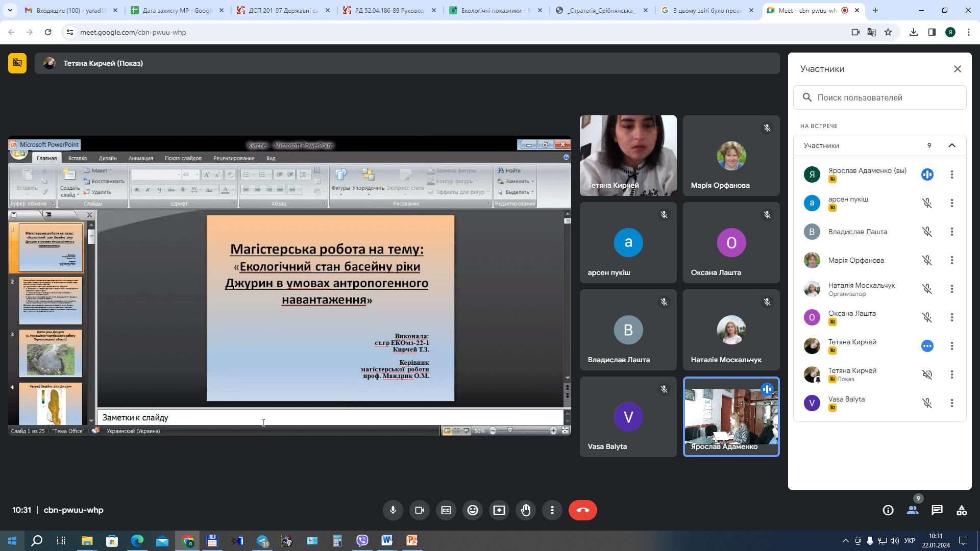Open meeting details info icon

pos(888,510)
